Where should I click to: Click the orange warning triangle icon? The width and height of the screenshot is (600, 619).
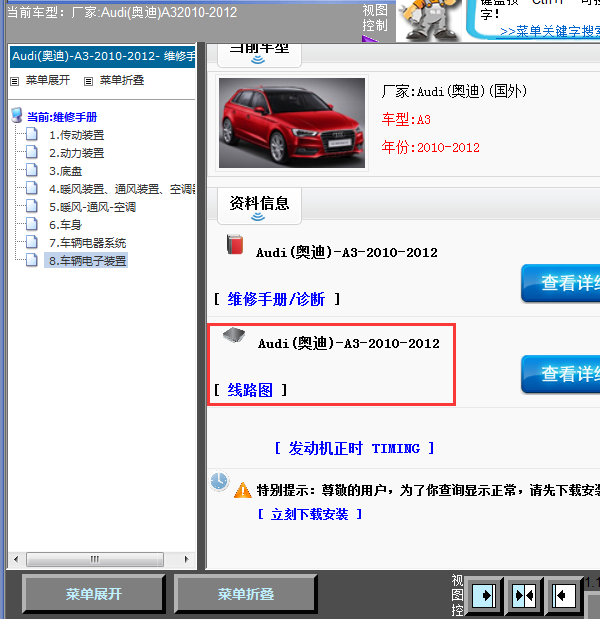click(x=242, y=490)
